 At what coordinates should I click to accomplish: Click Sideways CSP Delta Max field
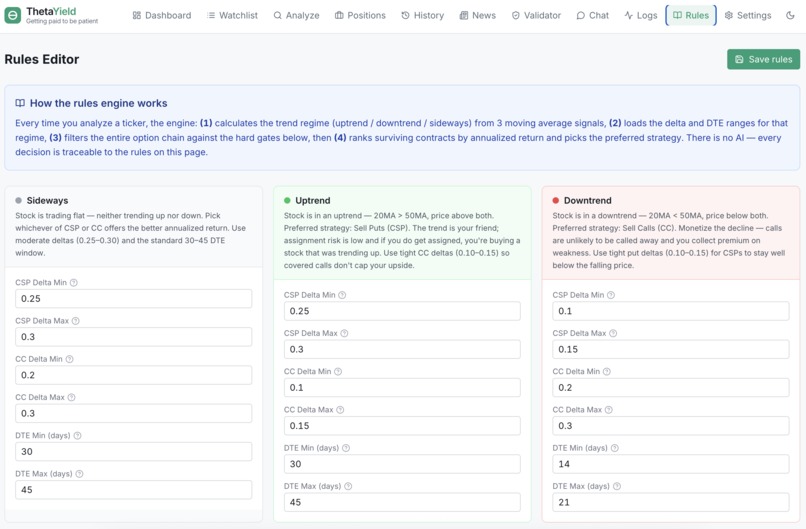click(x=134, y=337)
